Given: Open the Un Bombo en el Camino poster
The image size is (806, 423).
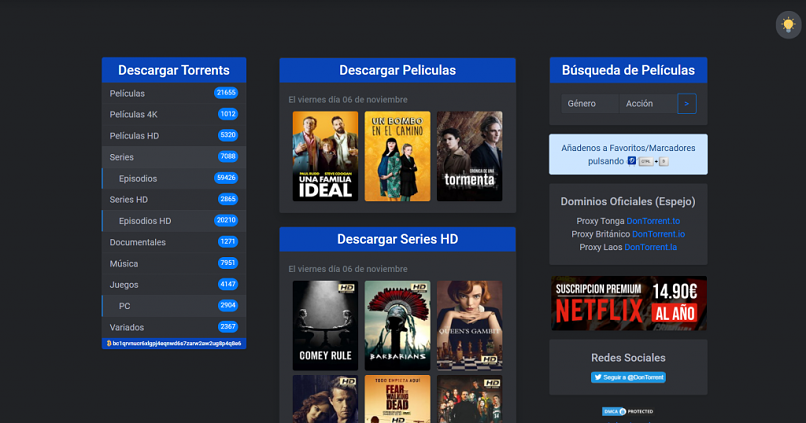Looking at the screenshot, I should pos(397,156).
